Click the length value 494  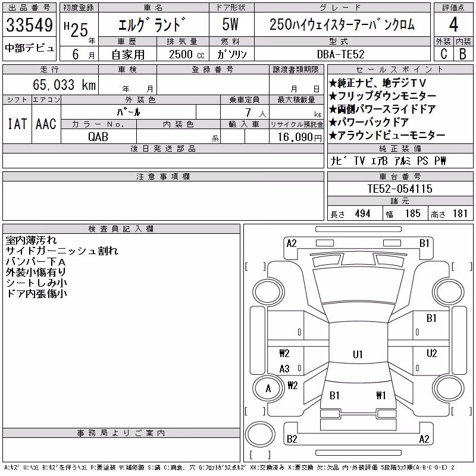pos(362,214)
